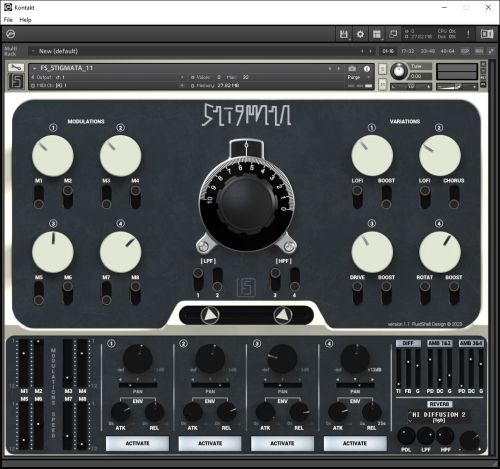The width and height of the screenshot is (500, 469).
Task: Select the AMB 1&2 tab
Action: (x=440, y=343)
